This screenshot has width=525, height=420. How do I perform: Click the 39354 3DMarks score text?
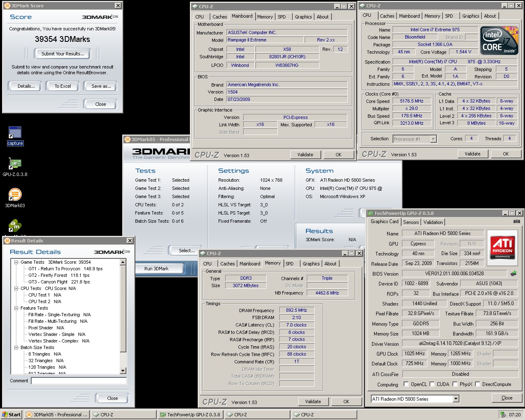pyautogui.click(x=62, y=39)
